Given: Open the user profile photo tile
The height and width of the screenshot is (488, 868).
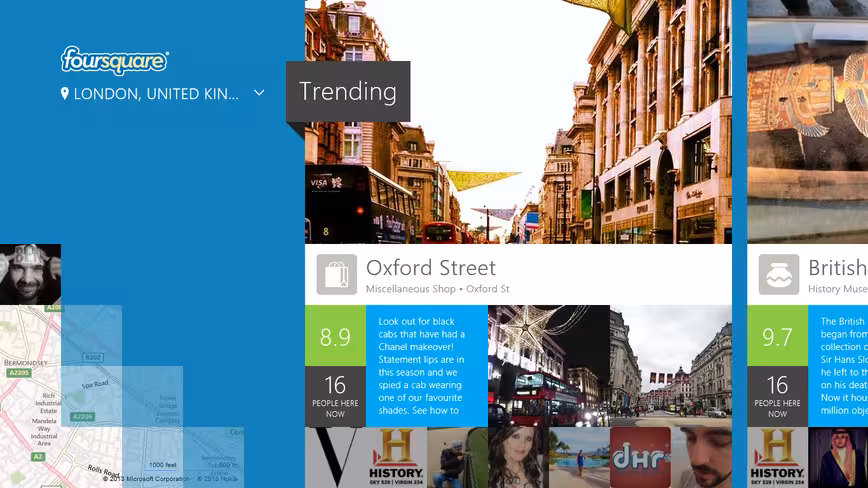Looking at the screenshot, I should pyautogui.click(x=30, y=274).
